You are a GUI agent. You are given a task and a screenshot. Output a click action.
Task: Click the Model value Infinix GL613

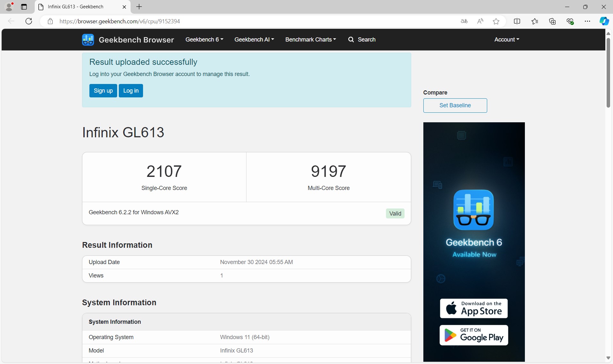pos(237,351)
